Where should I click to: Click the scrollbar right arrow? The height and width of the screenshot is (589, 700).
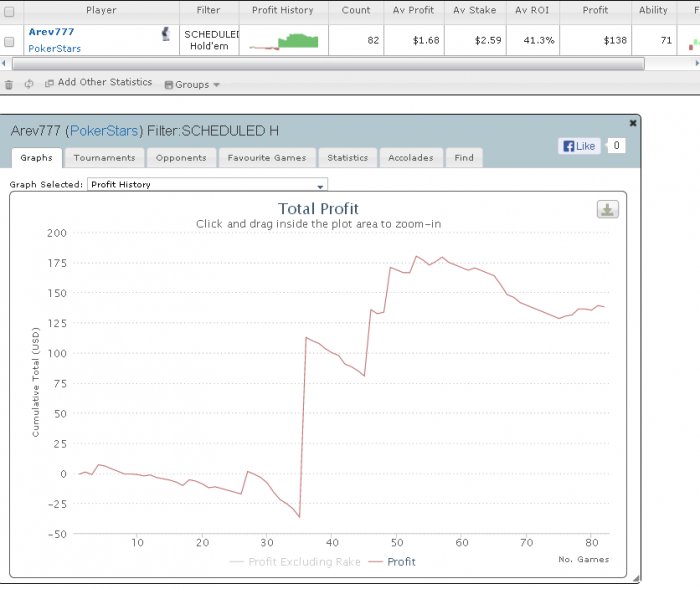pyautogui.click(x=696, y=64)
